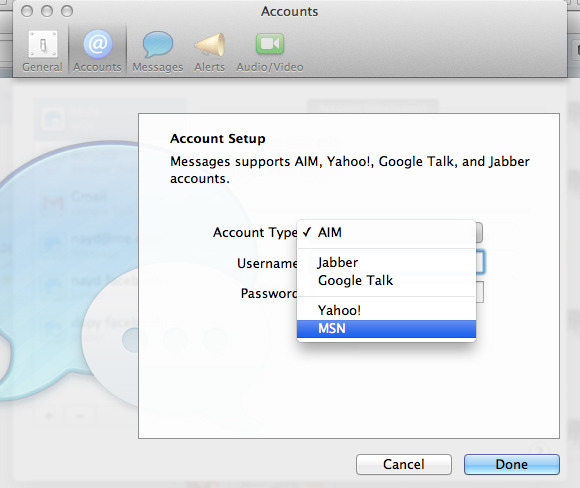The height and width of the screenshot is (488, 580).
Task: Click the Password input field edge
Action: pos(480,292)
